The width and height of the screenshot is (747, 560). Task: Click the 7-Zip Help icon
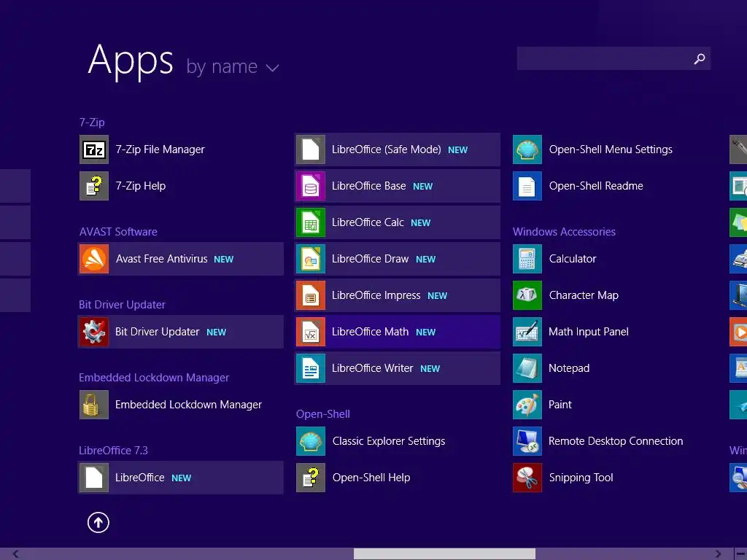[x=94, y=186]
